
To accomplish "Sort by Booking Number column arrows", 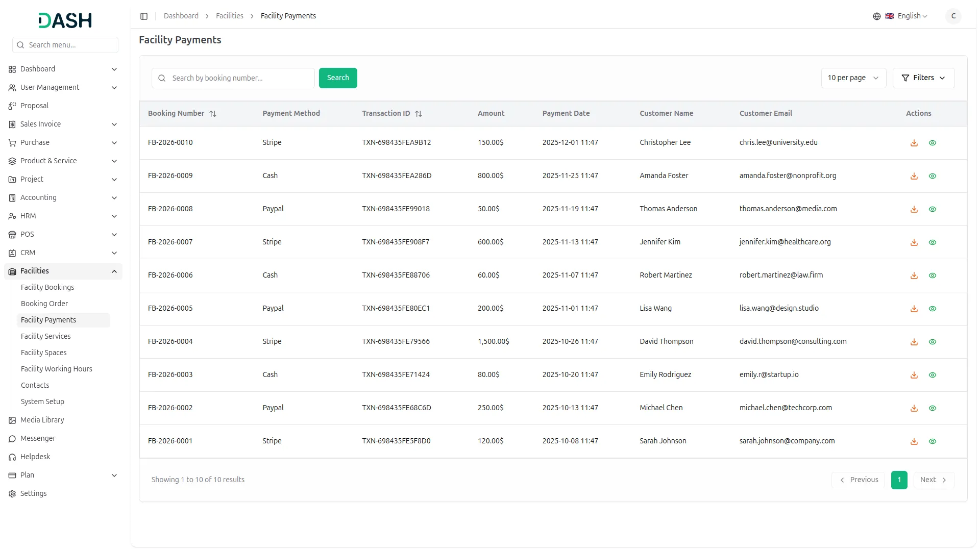I will pyautogui.click(x=213, y=114).
